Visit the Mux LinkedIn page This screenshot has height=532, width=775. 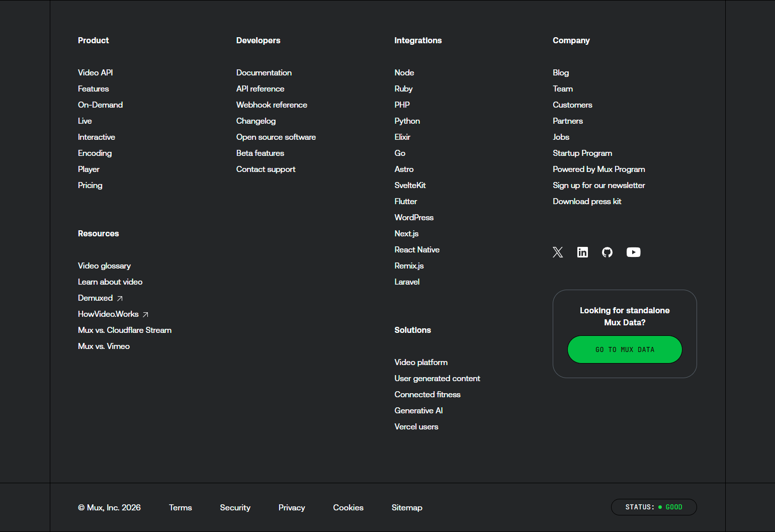tap(582, 252)
